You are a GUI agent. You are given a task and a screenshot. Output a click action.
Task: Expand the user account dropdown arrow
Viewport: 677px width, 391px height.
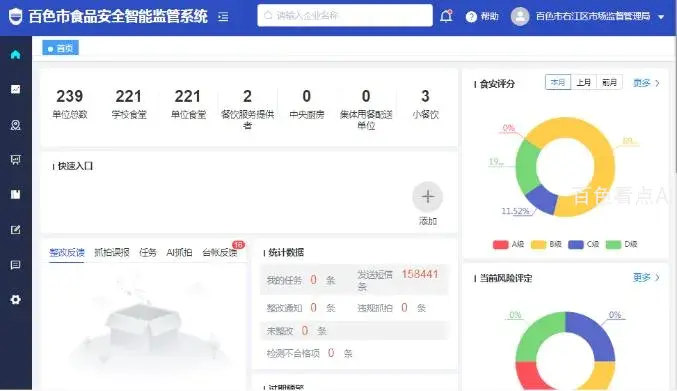click(x=661, y=17)
